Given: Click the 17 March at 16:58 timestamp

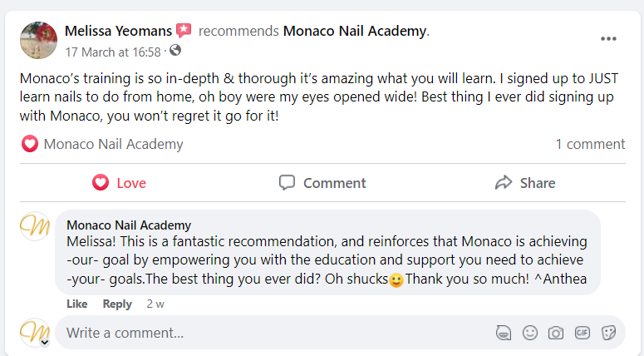Looking at the screenshot, I should (113, 51).
